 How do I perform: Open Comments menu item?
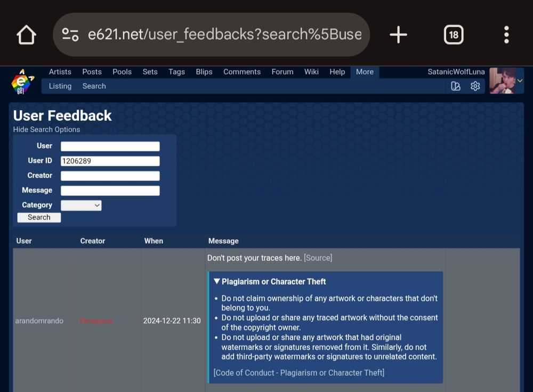242,72
